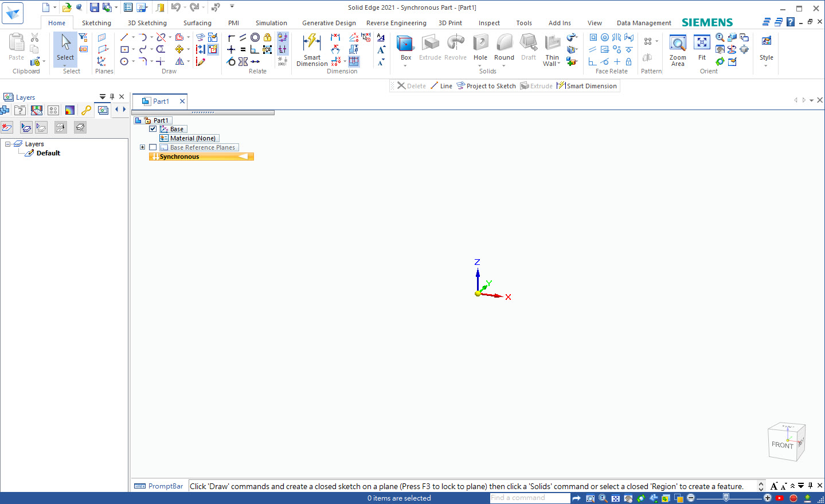Open the Pattern dropdown arrow
The height and width of the screenshot is (504, 825).
[x=656, y=41]
